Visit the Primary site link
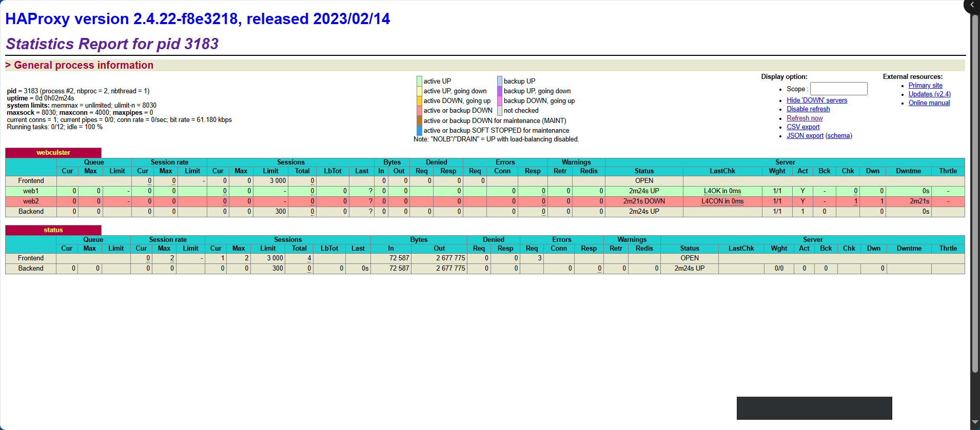The width and height of the screenshot is (980, 430). click(925, 86)
